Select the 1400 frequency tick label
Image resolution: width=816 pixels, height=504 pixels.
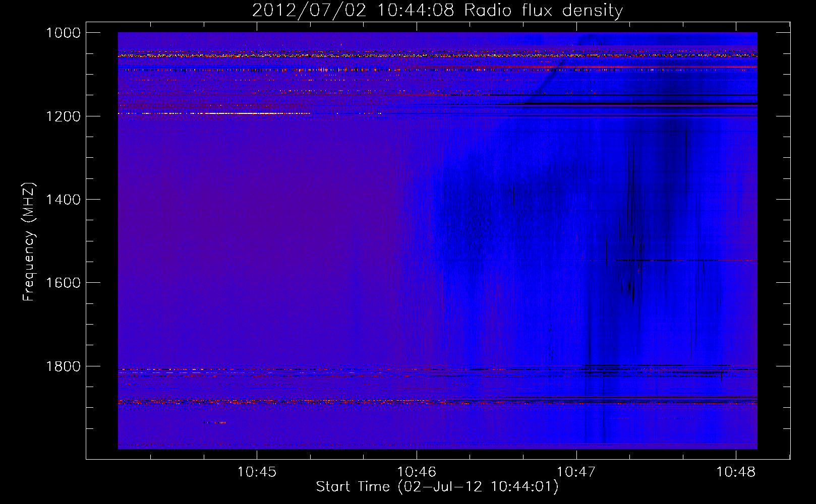point(63,200)
